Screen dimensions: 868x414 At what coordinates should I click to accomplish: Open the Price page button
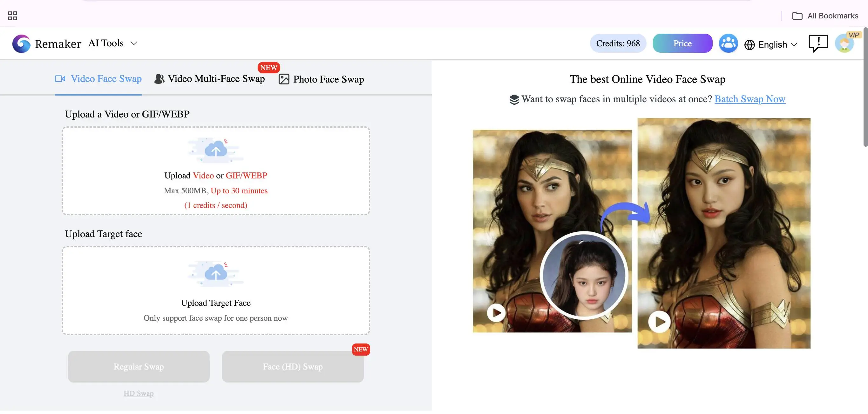[682, 43]
